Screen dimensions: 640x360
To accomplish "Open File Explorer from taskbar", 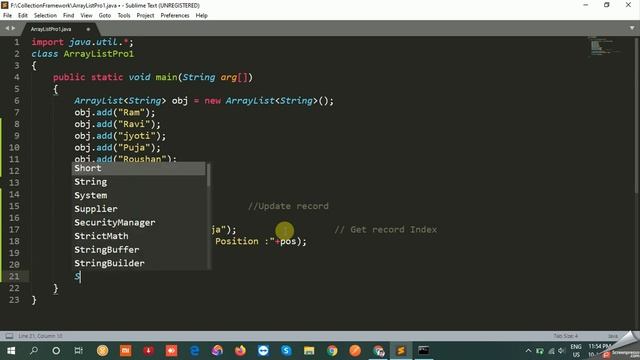I will coord(309,351).
